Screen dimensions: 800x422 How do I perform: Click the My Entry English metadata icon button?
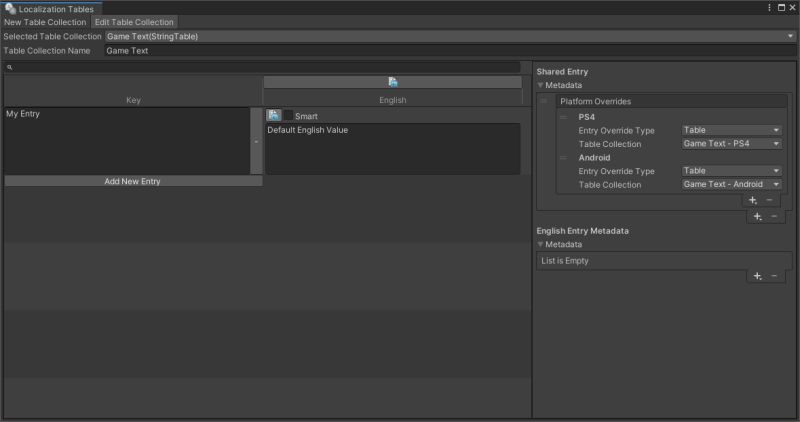(x=274, y=115)
